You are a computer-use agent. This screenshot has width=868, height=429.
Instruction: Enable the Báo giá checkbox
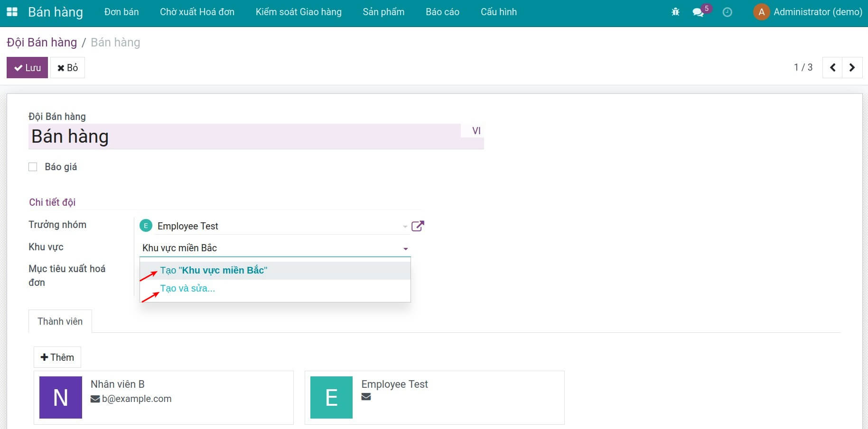33,167
